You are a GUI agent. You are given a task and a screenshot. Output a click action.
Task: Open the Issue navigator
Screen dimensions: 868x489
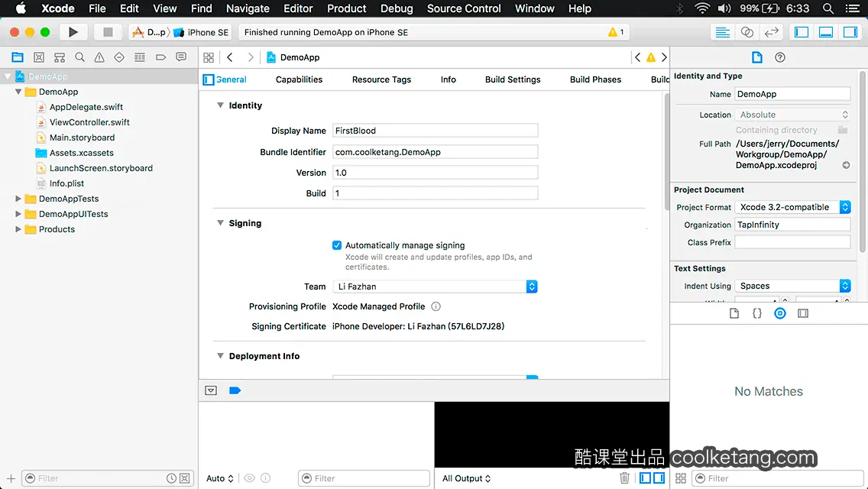point(99,57)
